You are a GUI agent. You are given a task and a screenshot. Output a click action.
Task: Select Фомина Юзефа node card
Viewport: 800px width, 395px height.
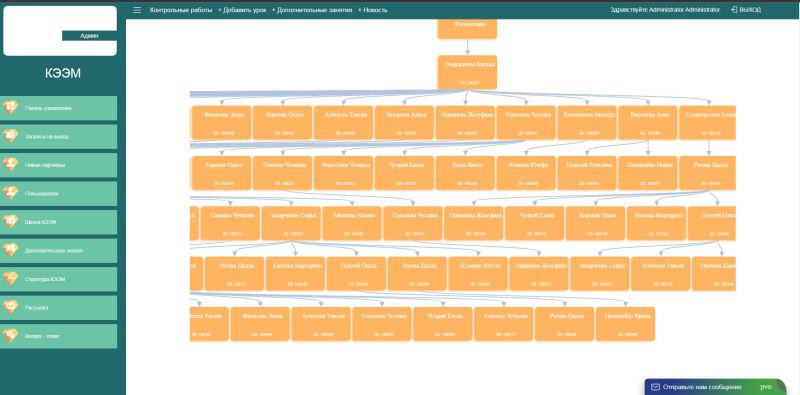tap(527, 173)
